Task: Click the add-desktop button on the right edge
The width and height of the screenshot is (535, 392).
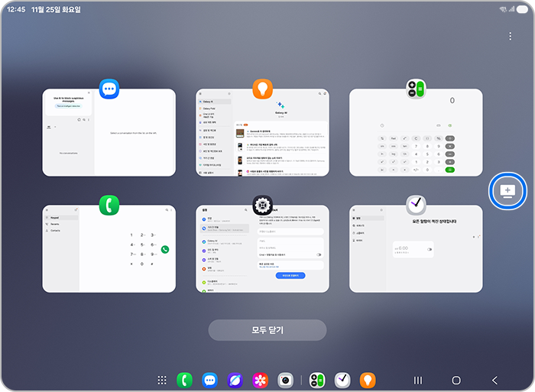Action: point(507,190)
